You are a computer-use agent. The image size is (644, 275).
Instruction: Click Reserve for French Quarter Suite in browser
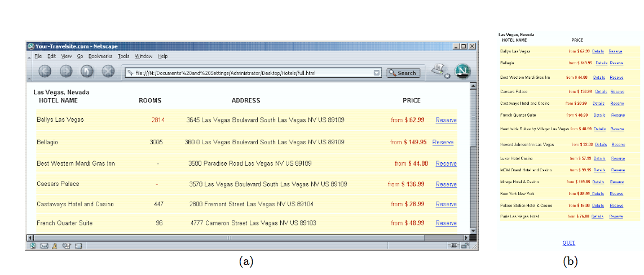[446, 223]
